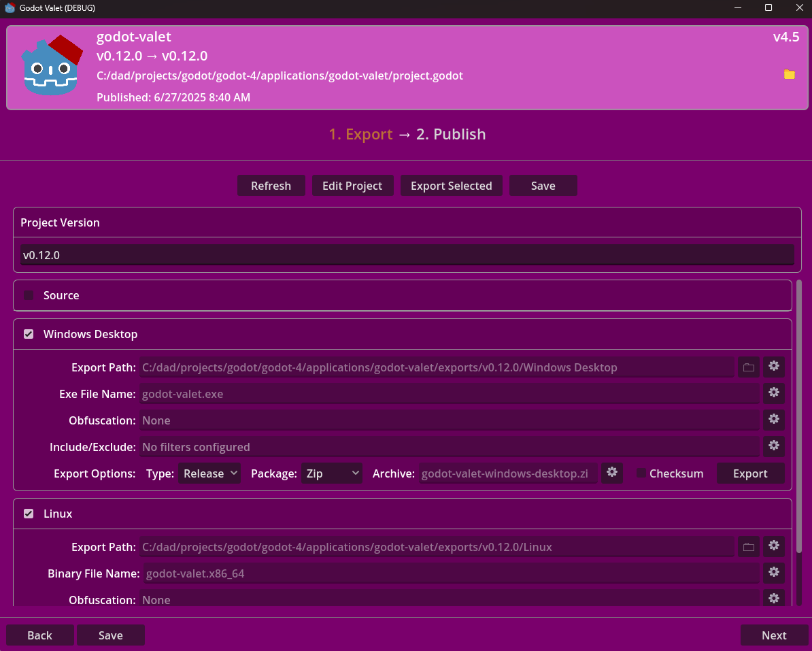Browse Windows Desktop export path folder
The width and height of the screenshot is (812, 651).
(748, 367)
